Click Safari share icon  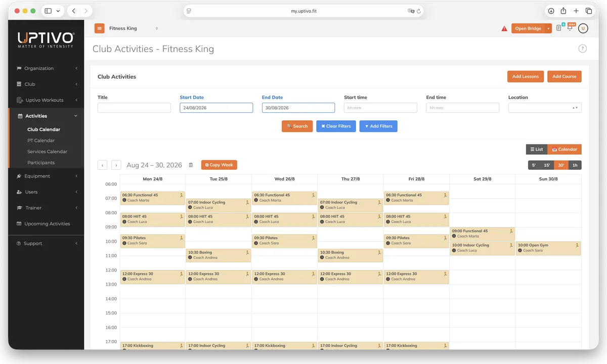click(x=563, y=11)
